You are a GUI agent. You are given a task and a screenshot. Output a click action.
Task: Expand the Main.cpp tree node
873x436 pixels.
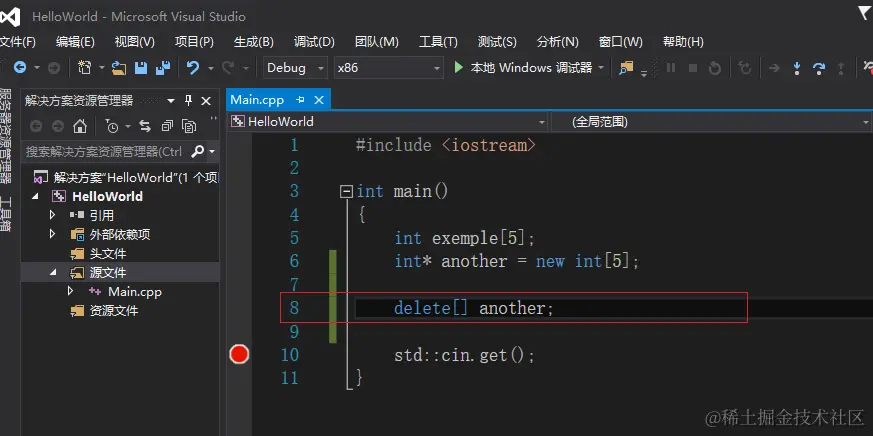[70, 291]
